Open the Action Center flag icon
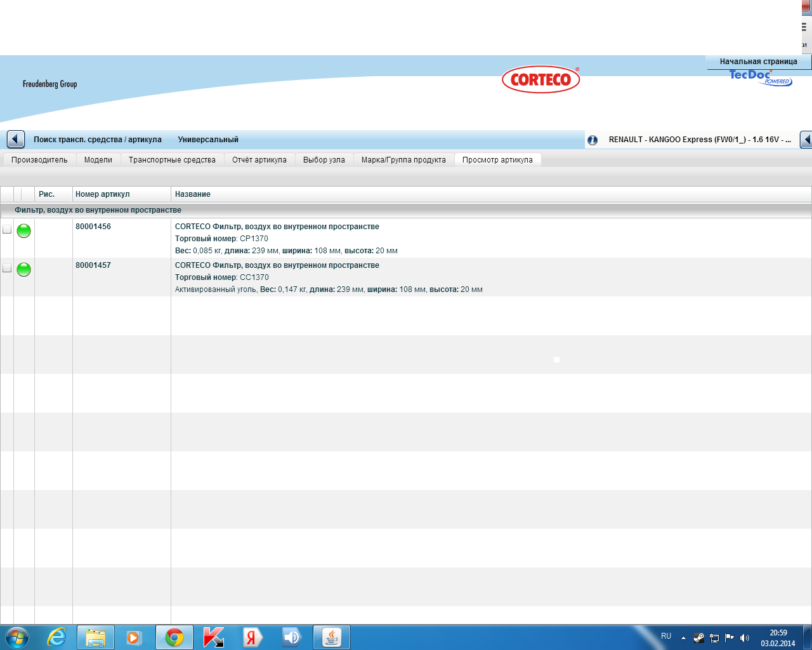The width and height of the screenshot is (812, 650). point(730,638)
